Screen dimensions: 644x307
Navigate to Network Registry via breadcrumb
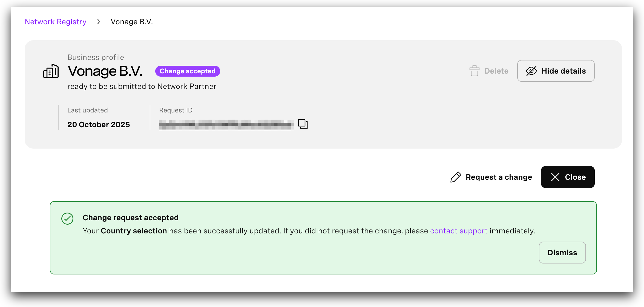(55, 22)
